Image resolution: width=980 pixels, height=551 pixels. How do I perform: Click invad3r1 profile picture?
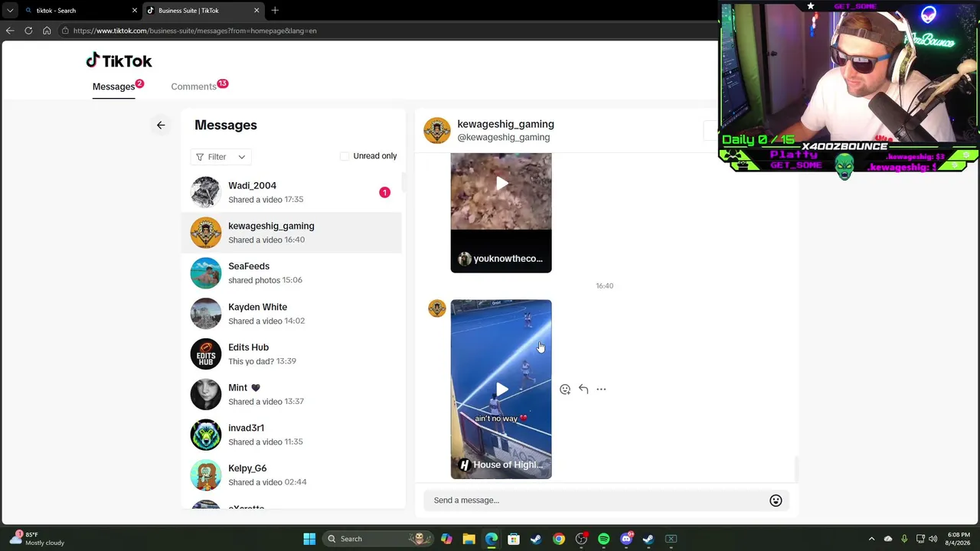coord(205,435)
